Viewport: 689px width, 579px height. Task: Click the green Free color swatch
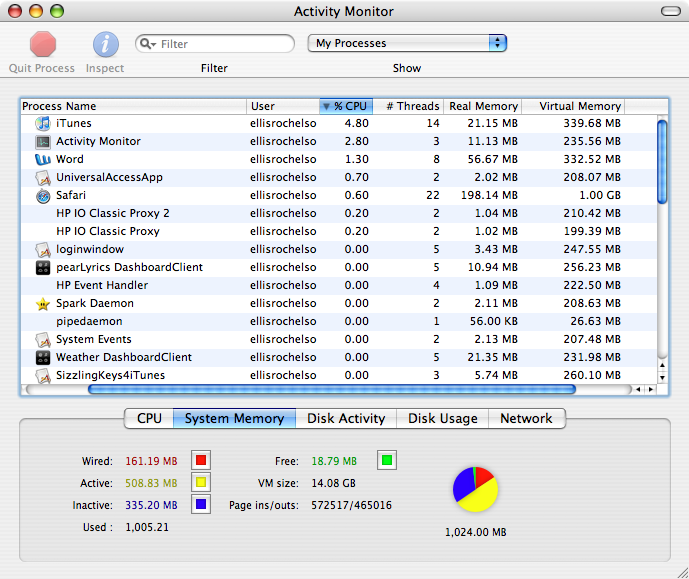point(387,460)
